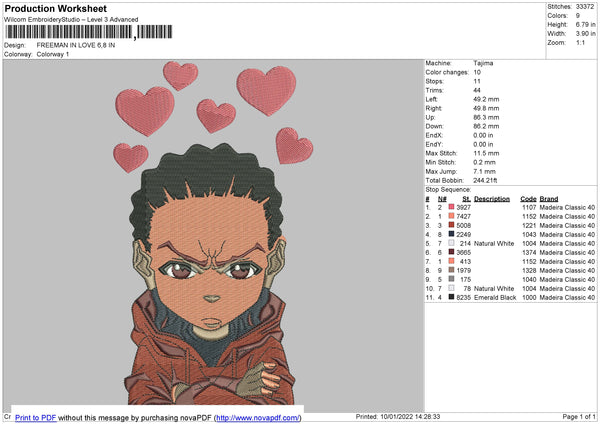Image resolution: width=600 pixels, height=424 pixels.
Task: Select thread code '1221' in stop 3
Action: coord(529,225)
